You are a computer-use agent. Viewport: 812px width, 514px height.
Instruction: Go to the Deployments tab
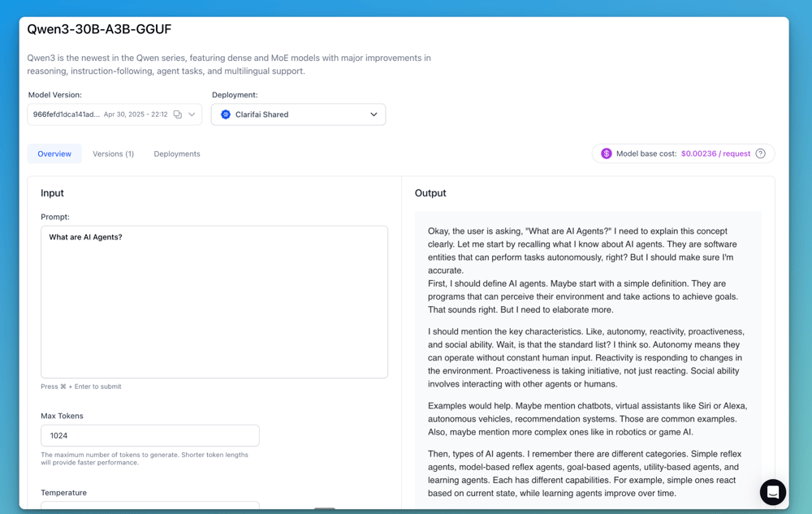coord(177,153)
